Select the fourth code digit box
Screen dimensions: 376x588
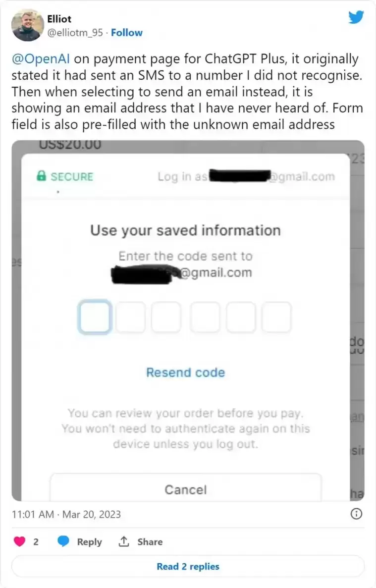pyautogui.click(x=205, y=317)
